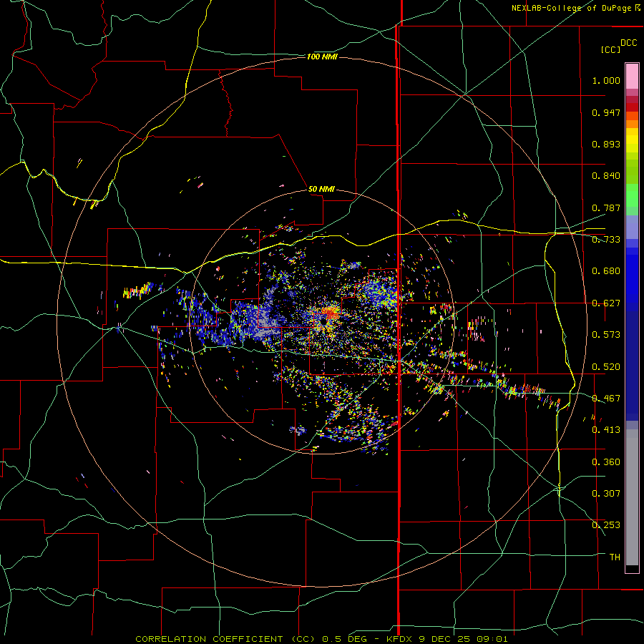
Task: Click the 09:01 timestamp text
Action: pyautogui.click(x=492, y=639)
